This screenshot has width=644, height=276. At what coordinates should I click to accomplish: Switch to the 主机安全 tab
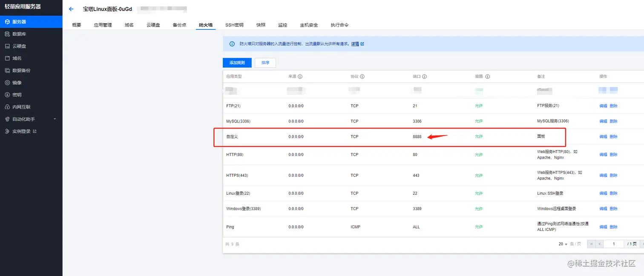(x=309, y=25)
